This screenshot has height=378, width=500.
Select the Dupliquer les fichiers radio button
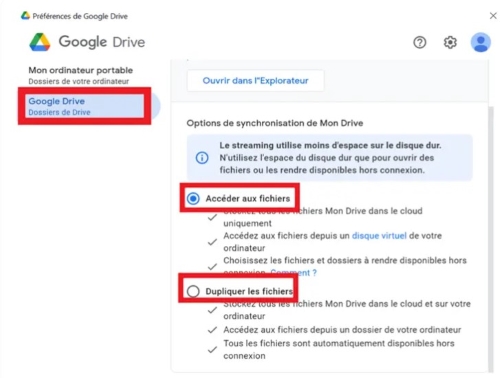pyautogui.click(x=193, y=291)
